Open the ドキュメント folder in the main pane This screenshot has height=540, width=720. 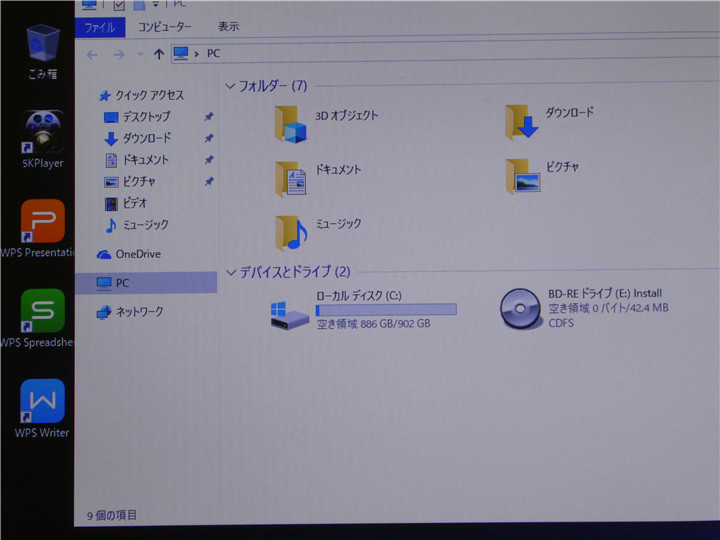pyautogui.click(x=290, y=179)
